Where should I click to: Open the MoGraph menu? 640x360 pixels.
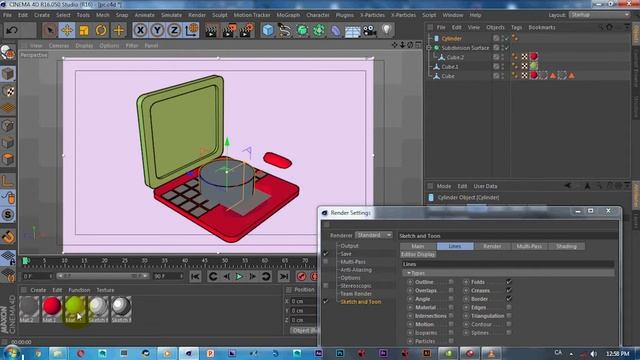[x=288, y=15]
